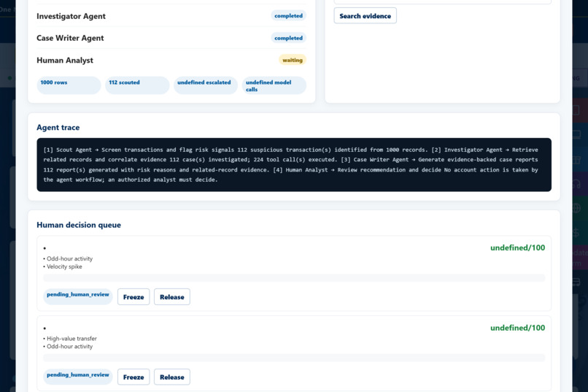Click the Agent trace heading
The image size is (588, 392).
point(58,127)
